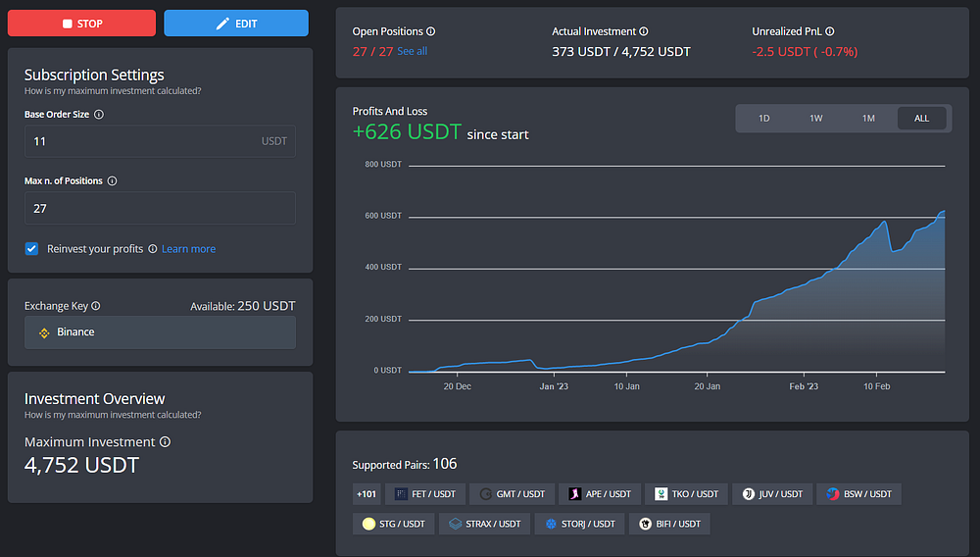980x557 pixels.
Task: Click the Reinvest your profits info icon
Action: point(153,249)
